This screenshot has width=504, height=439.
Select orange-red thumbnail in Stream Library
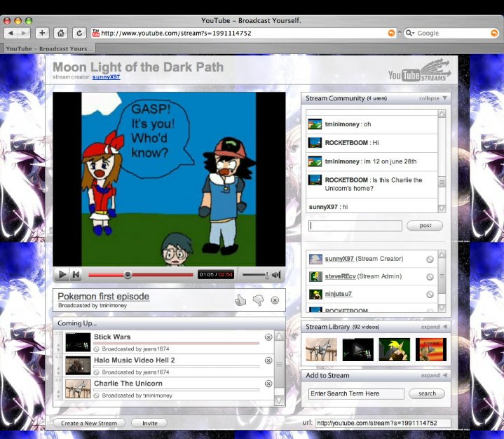431,349
